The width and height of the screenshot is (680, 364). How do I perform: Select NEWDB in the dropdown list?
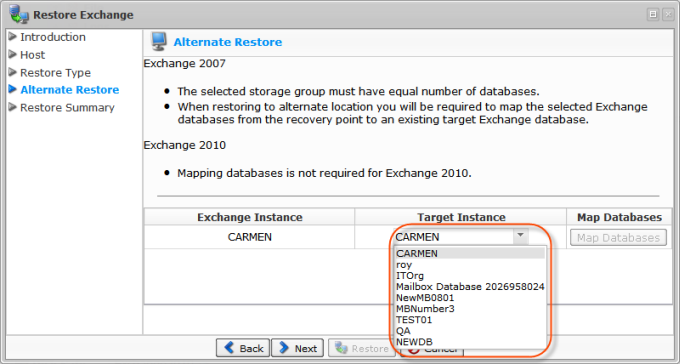470,342
